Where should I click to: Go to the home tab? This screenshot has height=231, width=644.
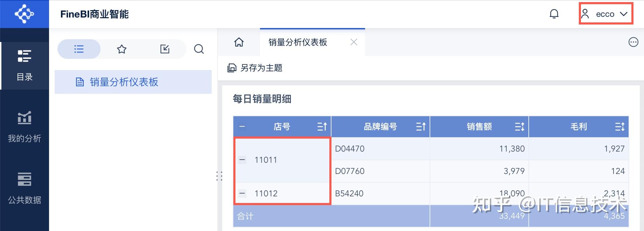click(x=239, y=42)
